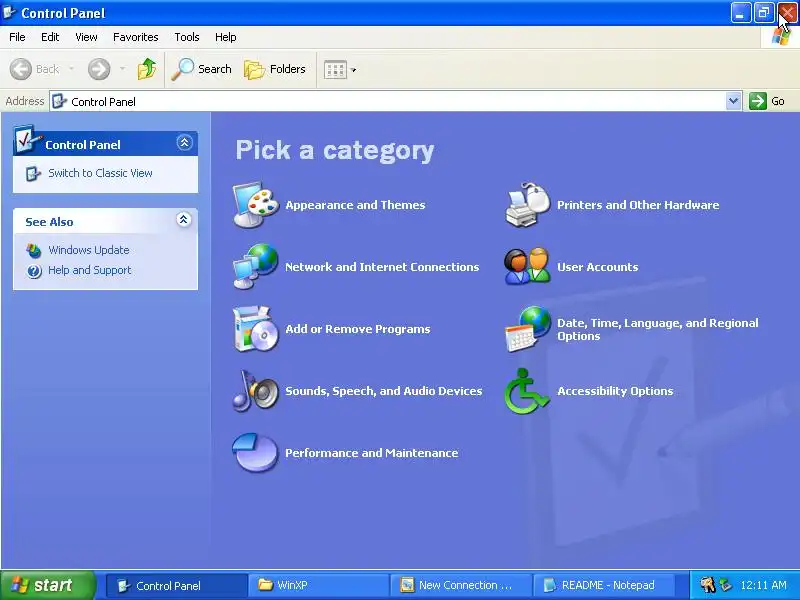Click the Address bar text field
Viewport: 800px width, 600px height.
tap(388, 101)
